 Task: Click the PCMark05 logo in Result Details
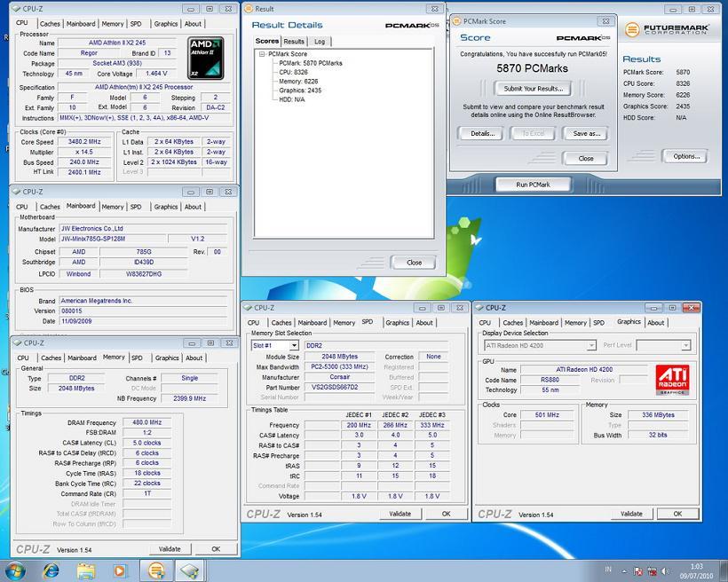(412, 26)
